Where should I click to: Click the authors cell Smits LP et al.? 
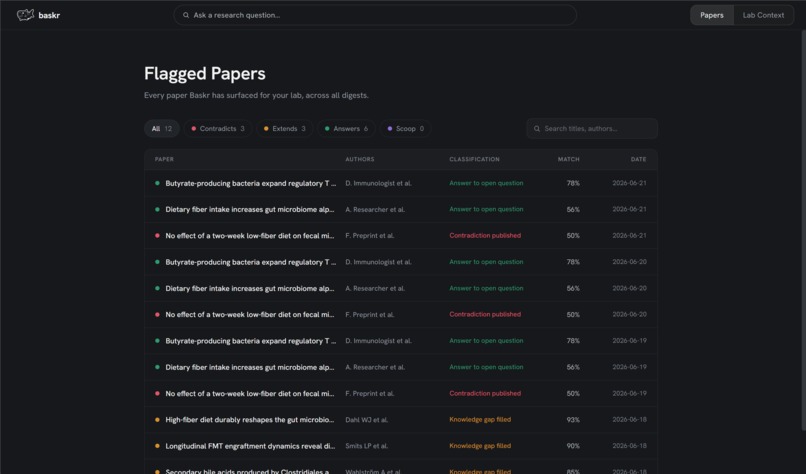367,446
